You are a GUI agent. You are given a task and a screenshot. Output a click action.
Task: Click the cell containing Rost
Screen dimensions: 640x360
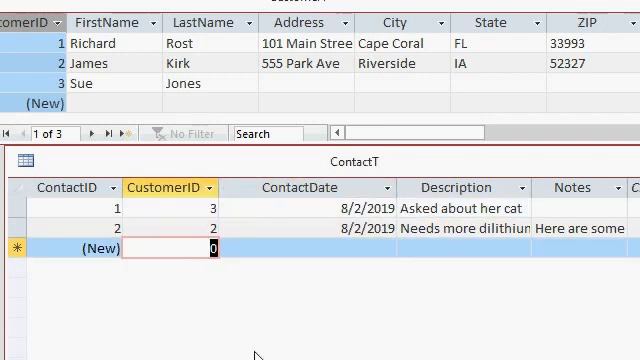211,43
